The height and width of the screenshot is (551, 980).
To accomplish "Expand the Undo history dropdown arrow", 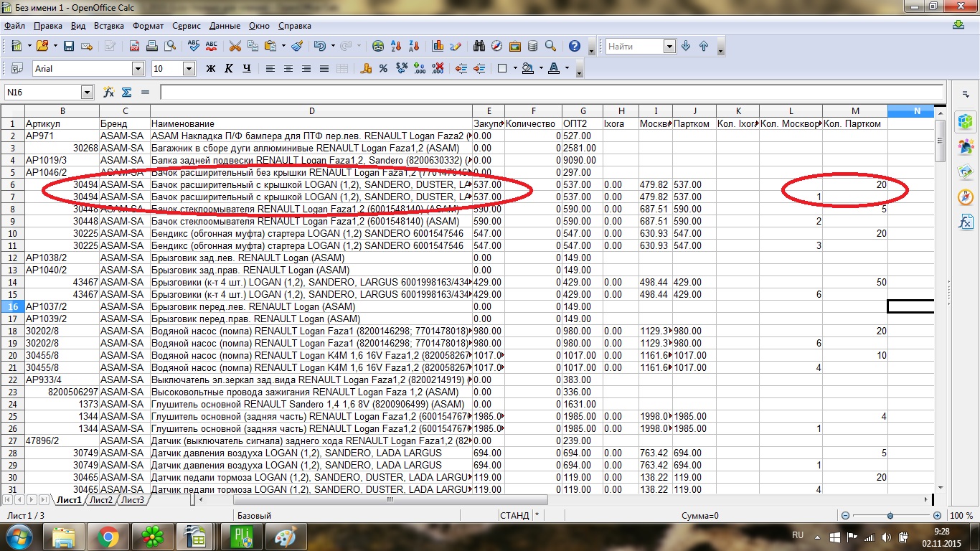I will [332, 46].
